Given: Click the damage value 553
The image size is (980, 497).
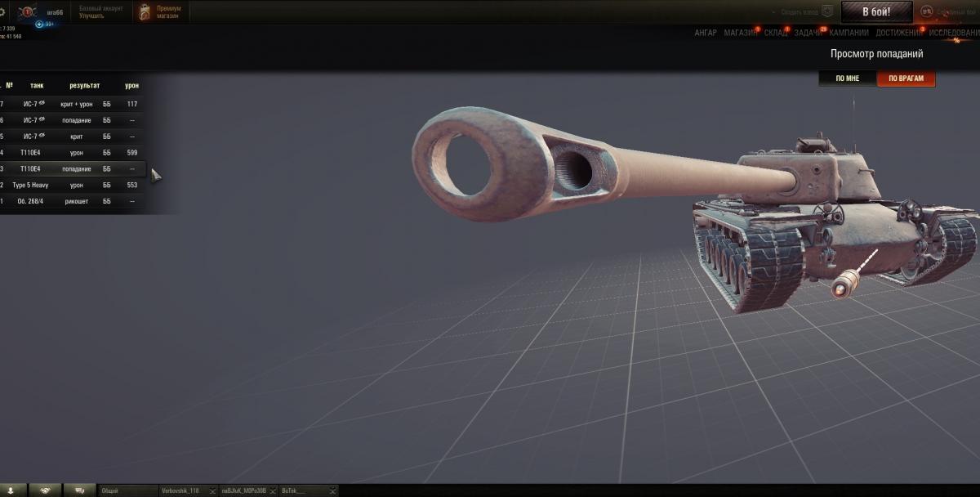Looking at the screenshot, I should (132, 186).
